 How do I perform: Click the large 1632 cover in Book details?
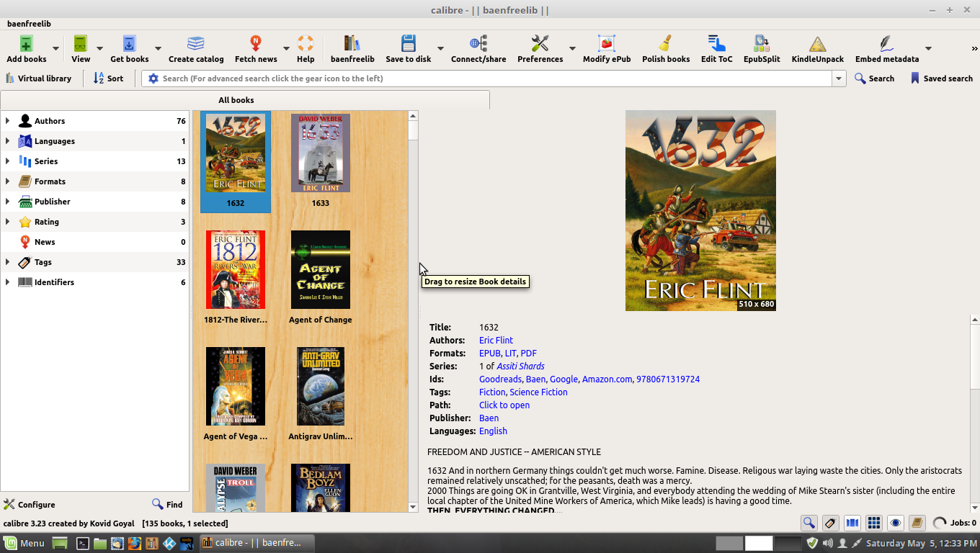[x=700, y=210]
